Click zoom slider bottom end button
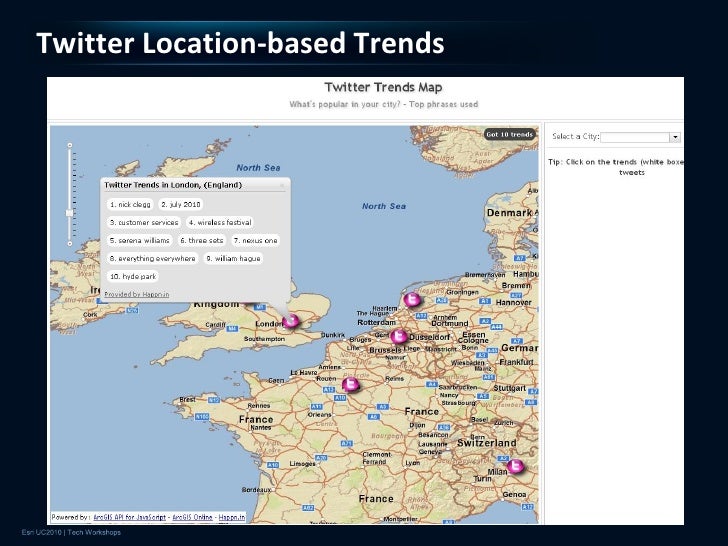 tap(70, 243)
